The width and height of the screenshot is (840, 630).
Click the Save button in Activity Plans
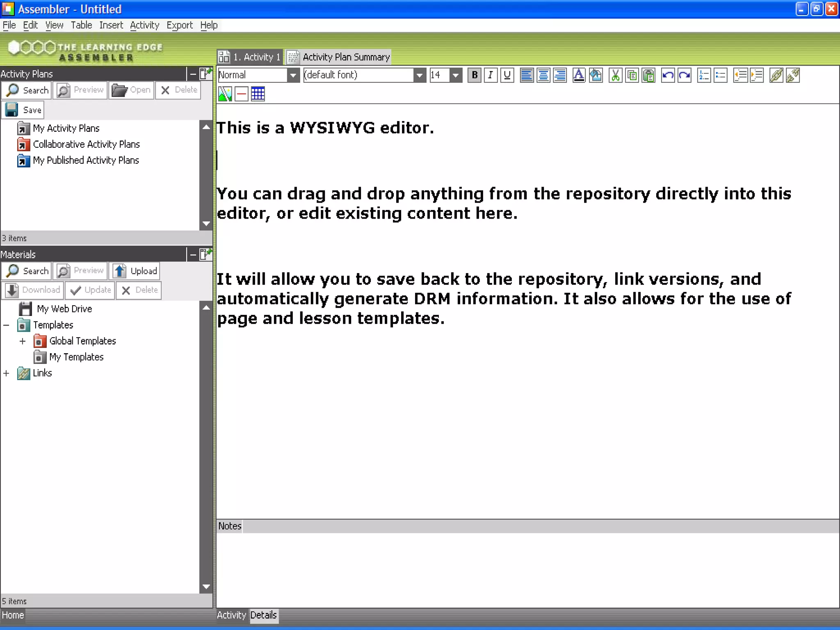click(24, 110)
